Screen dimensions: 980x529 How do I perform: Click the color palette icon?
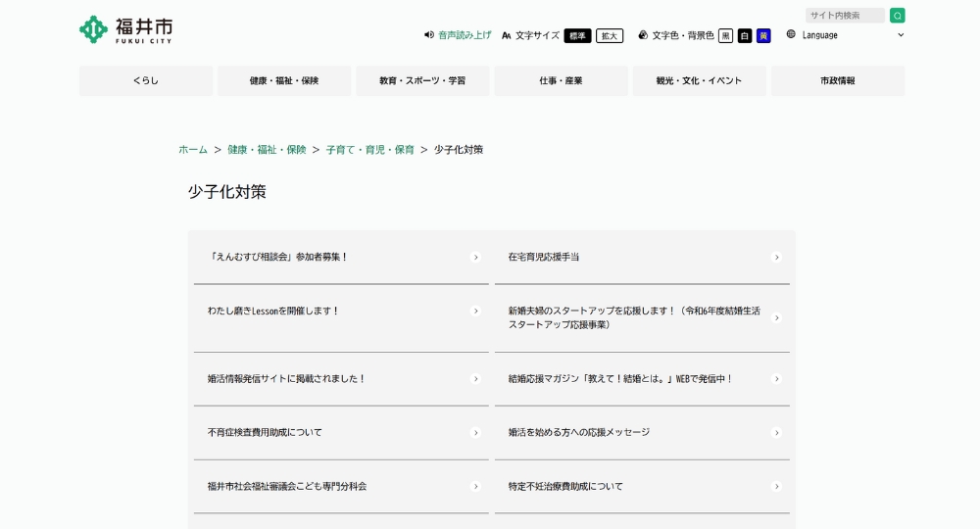tap(643, 35)
